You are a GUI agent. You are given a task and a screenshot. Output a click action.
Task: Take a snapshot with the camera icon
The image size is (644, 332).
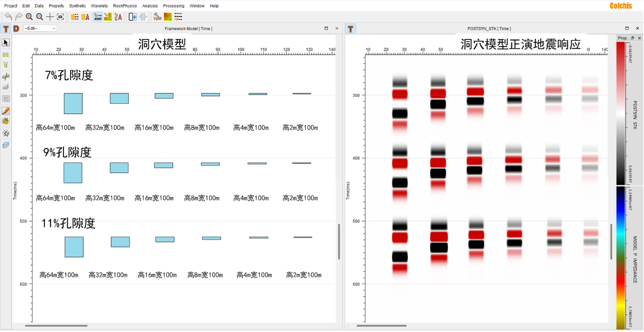click(x=60, y=17)
